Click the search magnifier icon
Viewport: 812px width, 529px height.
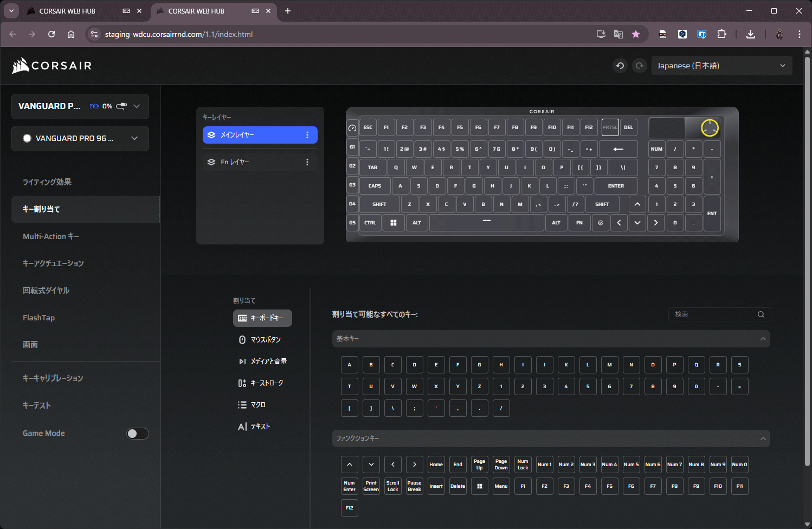point(761,314)
